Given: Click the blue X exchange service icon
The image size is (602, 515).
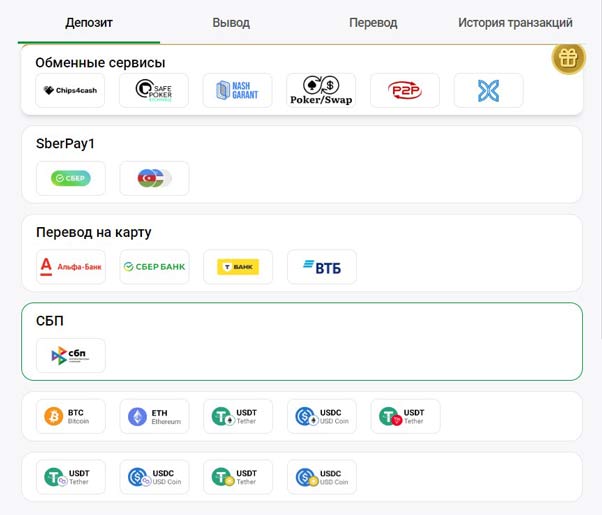Looking at the screenshot, I should click(x=488, y=91).
